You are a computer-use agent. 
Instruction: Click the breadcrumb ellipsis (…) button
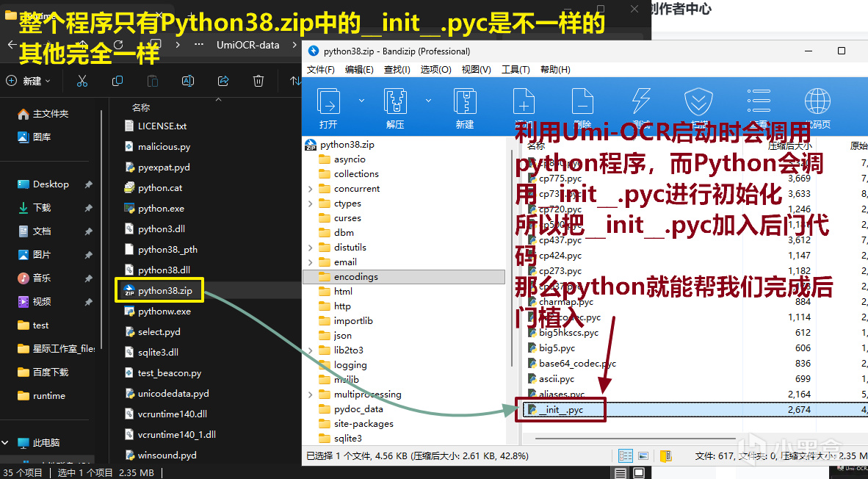click(199, 45)
